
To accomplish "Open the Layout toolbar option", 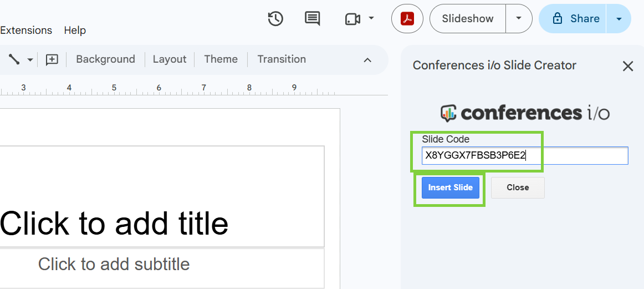I will pos(170,59).
